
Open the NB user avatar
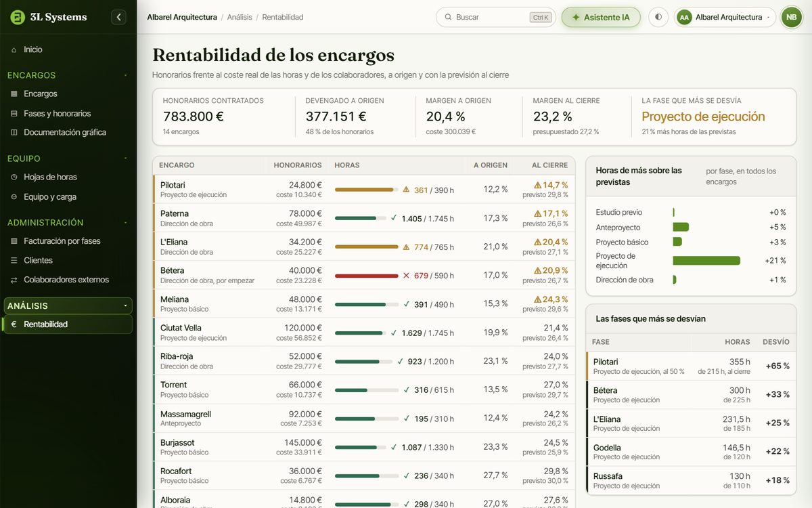pyautogui.click(x=791, y=18)
